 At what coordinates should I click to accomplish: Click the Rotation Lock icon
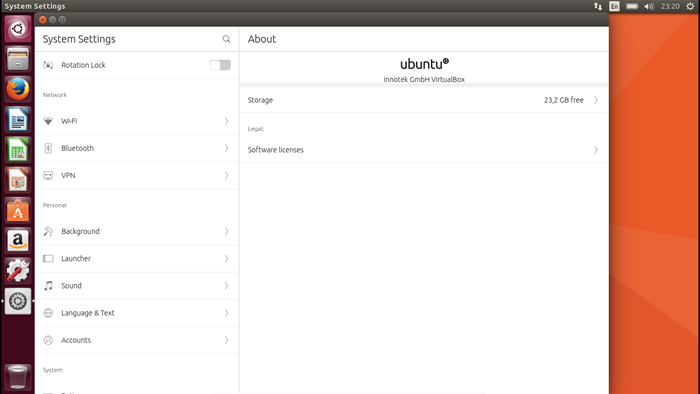(48, 65)
